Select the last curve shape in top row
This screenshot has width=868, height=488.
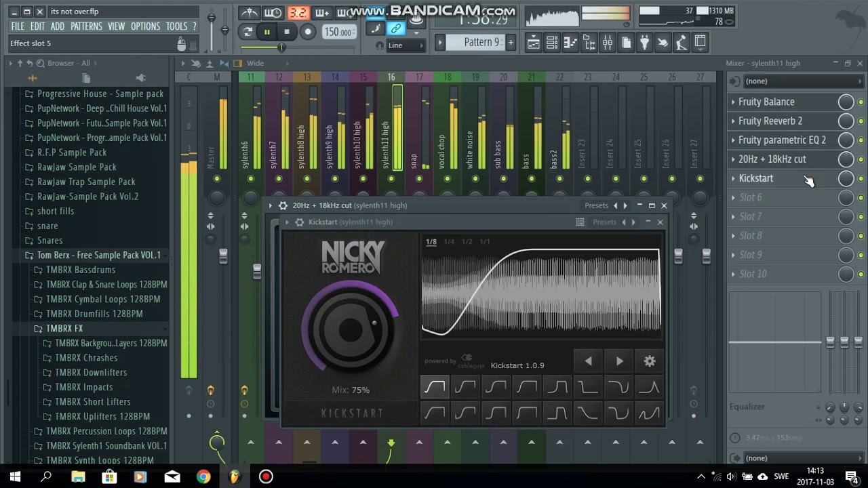649,387
